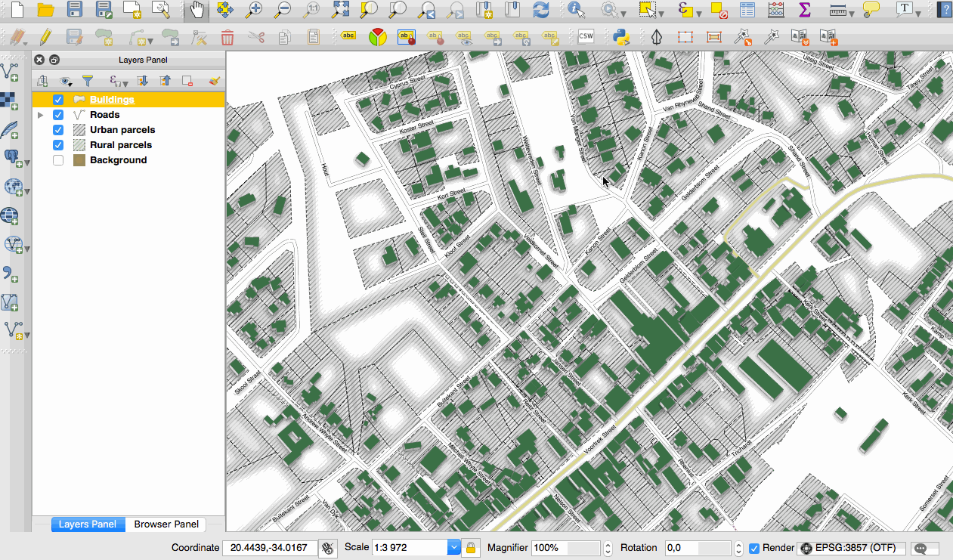
Task: Select the Pan Map hand tool
Action: point(196,10)
